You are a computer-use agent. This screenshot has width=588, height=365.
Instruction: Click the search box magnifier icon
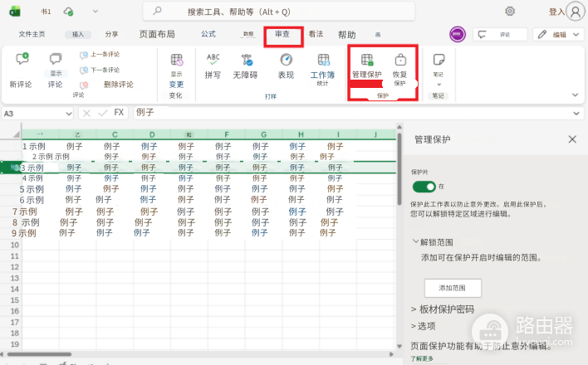(158, 11)
